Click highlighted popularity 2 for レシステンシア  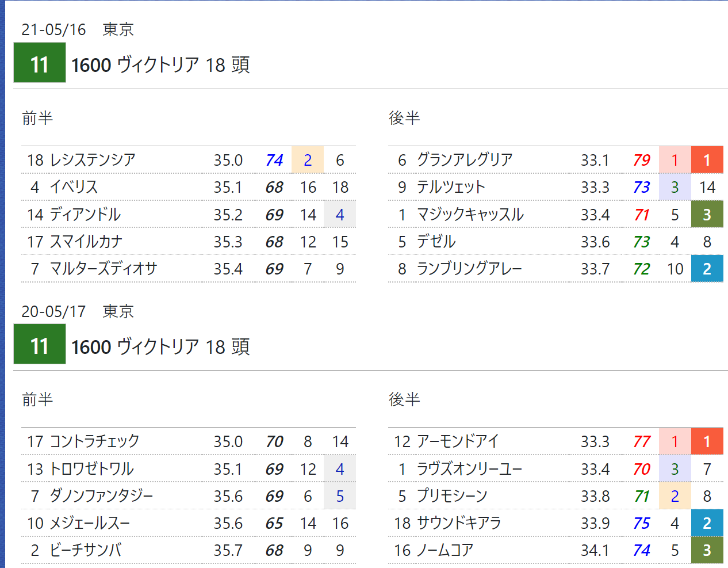[x=308, y=160]
